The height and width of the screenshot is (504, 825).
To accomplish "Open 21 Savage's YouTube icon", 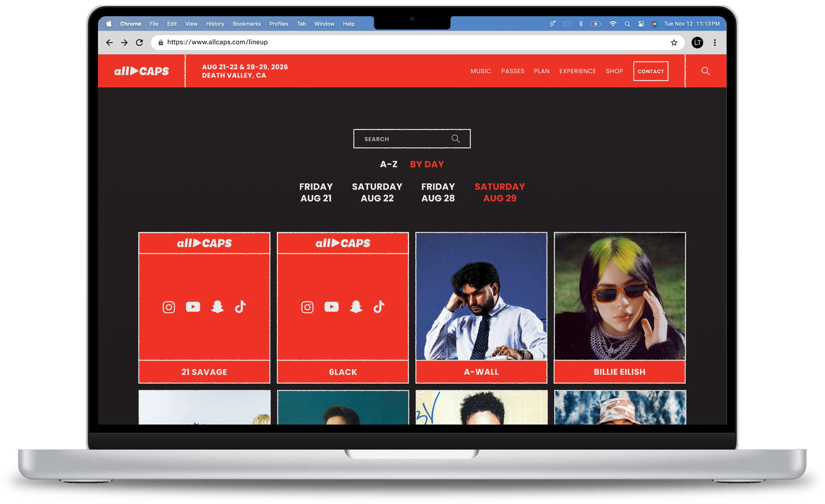I will coord(193,307).
